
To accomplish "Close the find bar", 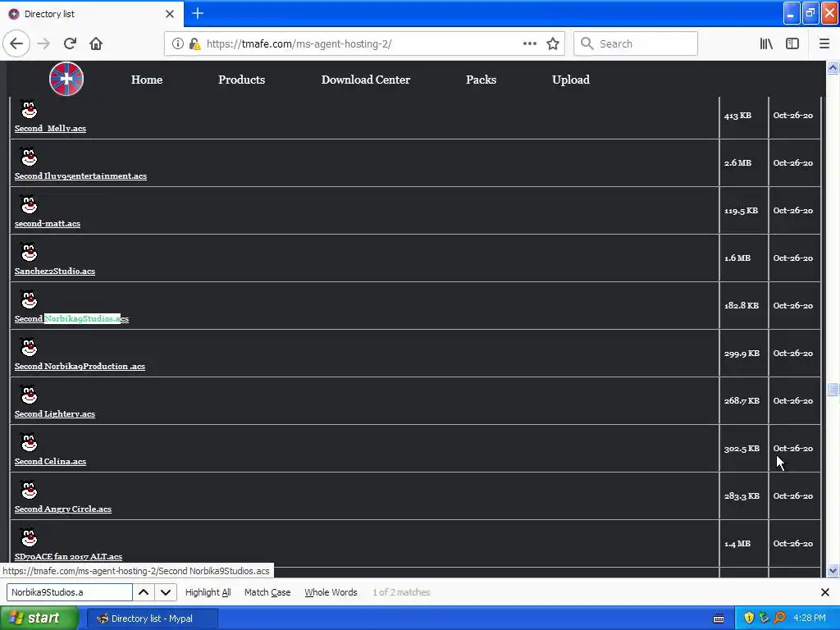I will [825, 592].
